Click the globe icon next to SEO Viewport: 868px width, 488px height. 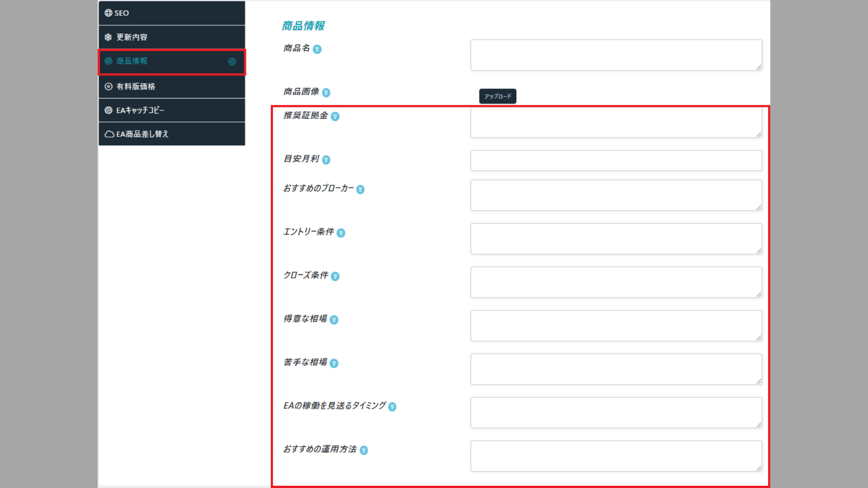[108, 13]
